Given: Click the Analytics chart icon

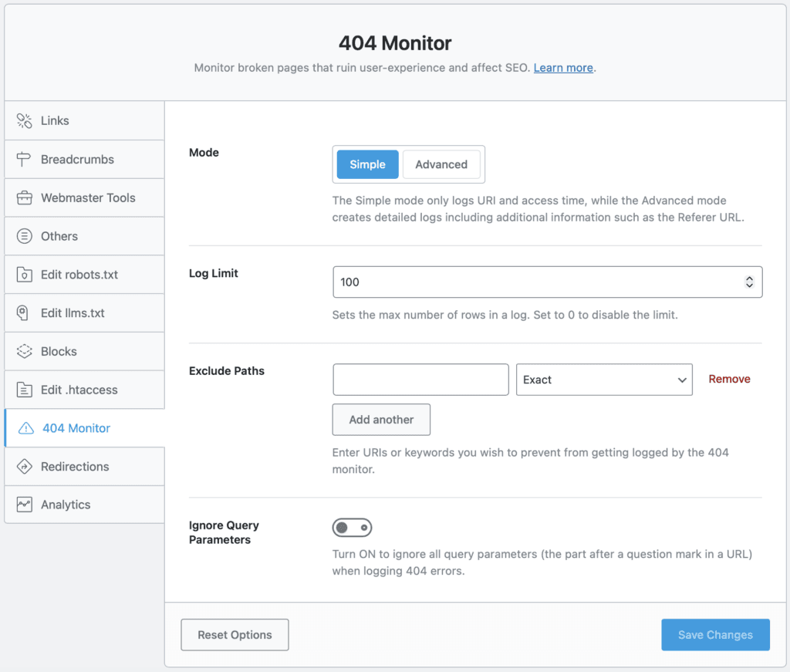Looking at the screenshot, I should pos(24,505).
